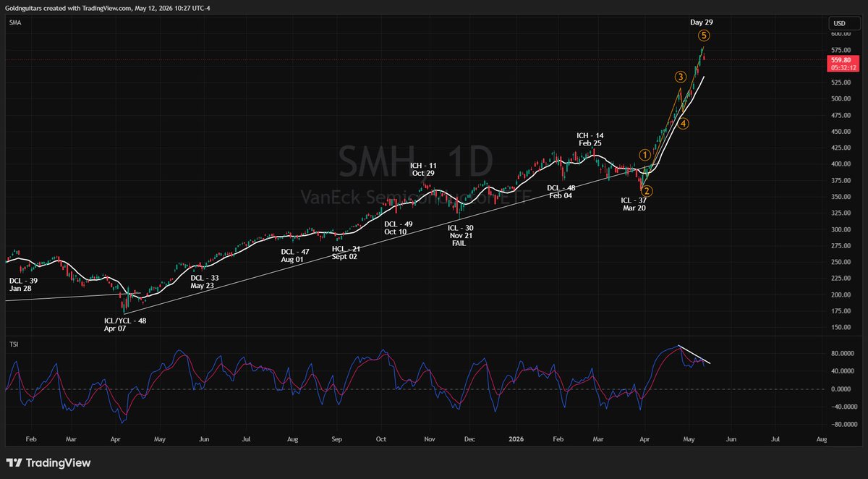Click the 400.00 price axis label

[841, 164]
